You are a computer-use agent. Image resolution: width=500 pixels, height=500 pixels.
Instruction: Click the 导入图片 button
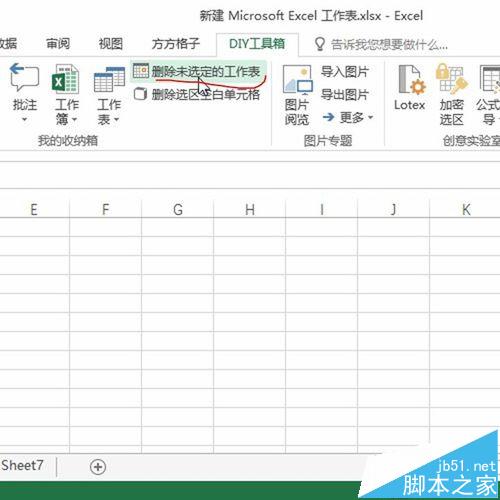click(x=345, y=72)
